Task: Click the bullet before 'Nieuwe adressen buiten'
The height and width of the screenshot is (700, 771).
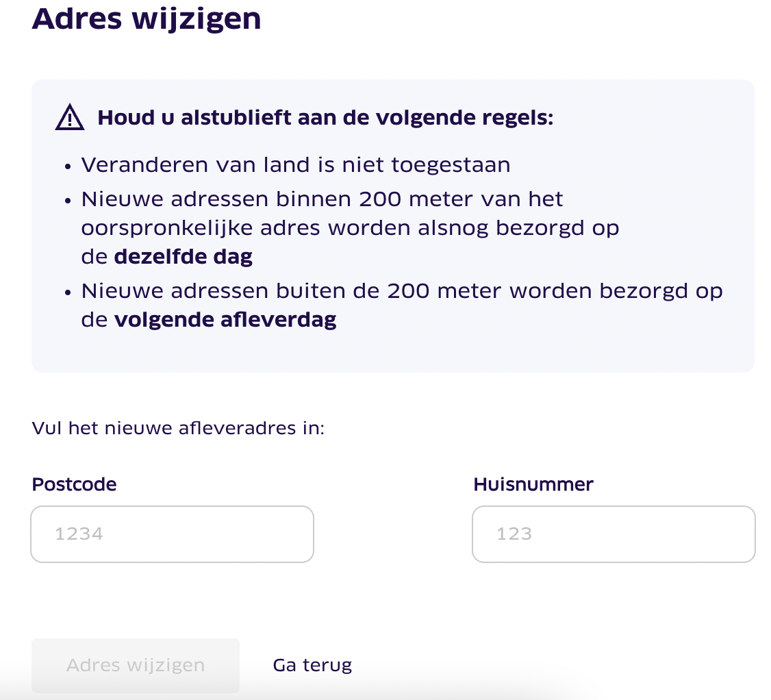Action: pos(68,292)
